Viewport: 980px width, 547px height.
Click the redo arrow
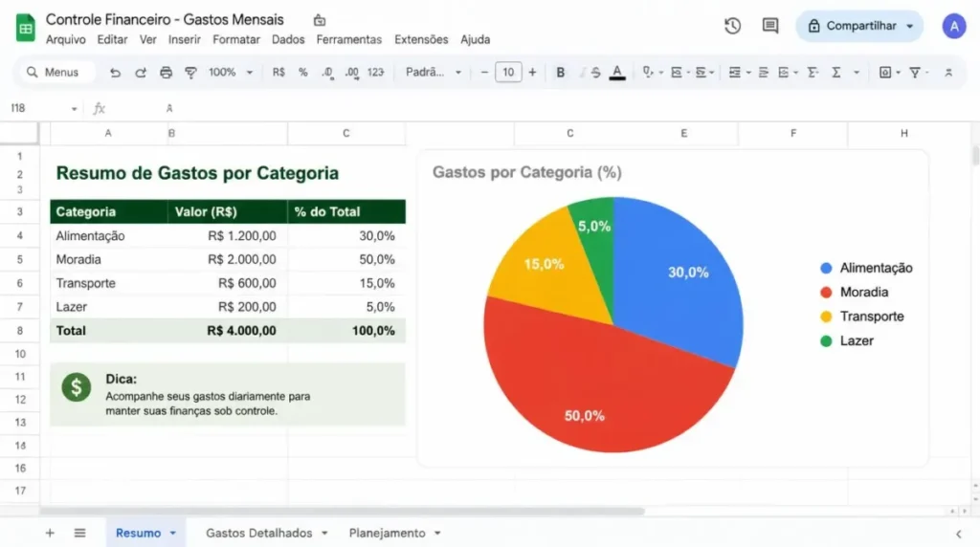[141, 73]
